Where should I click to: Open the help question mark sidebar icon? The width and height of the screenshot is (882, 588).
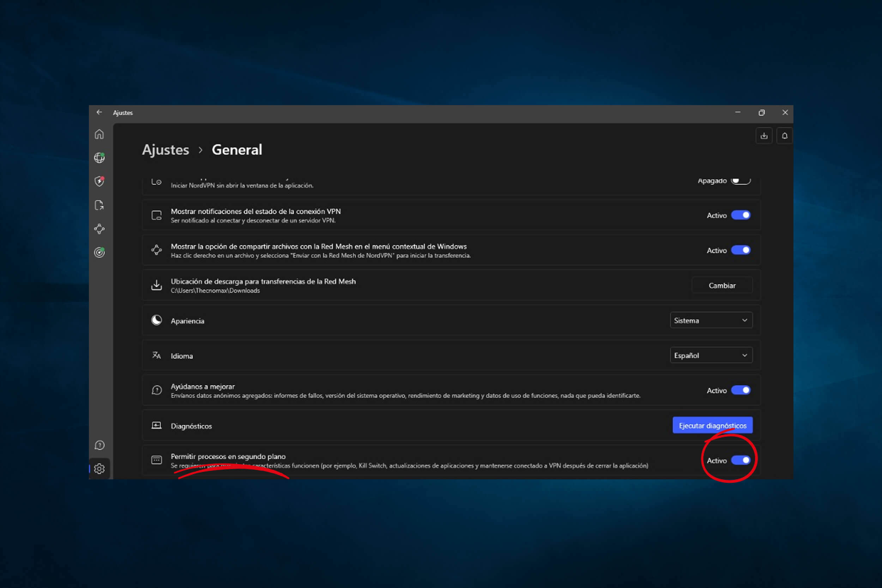tap(99, 445)
